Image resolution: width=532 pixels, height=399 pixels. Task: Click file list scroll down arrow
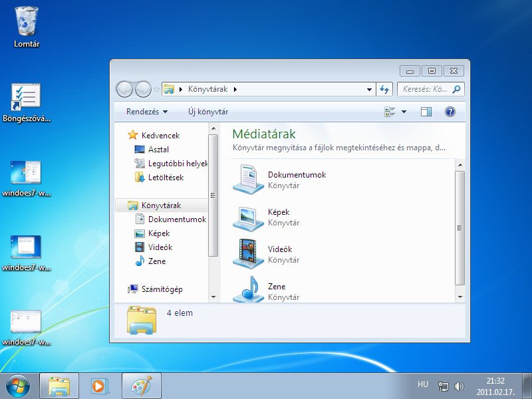pos(460,297)
